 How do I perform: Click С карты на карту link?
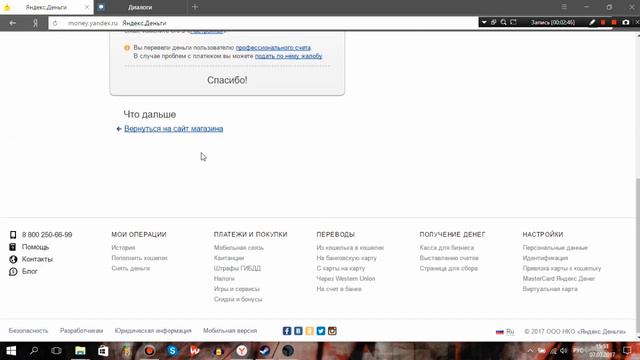(341, 268)
